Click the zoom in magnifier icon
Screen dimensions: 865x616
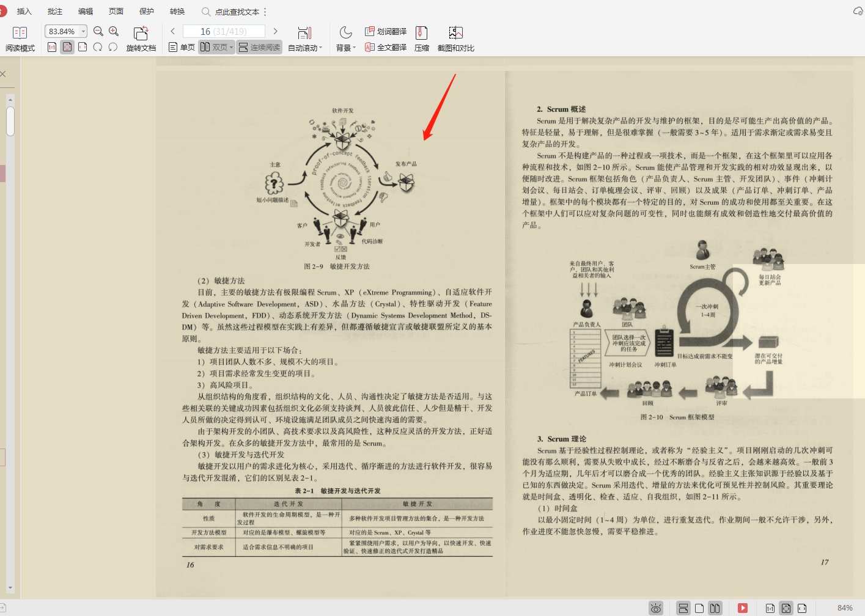click(114, 31)
